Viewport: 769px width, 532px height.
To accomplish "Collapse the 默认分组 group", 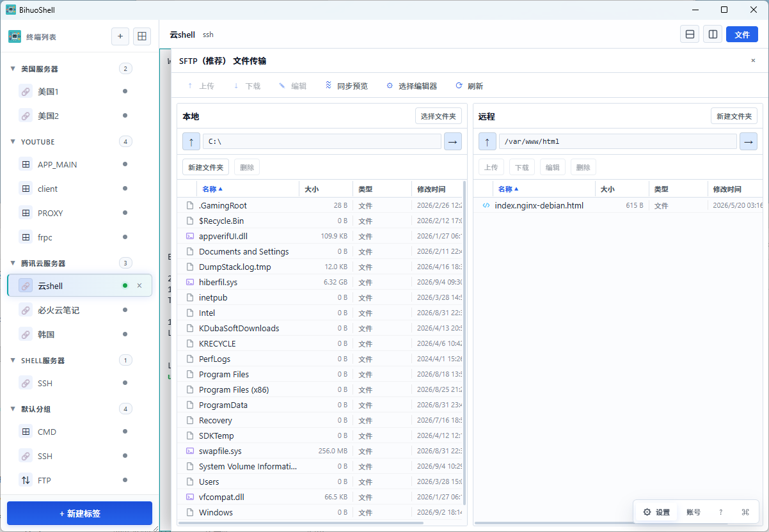I will (x=13, y=409).
